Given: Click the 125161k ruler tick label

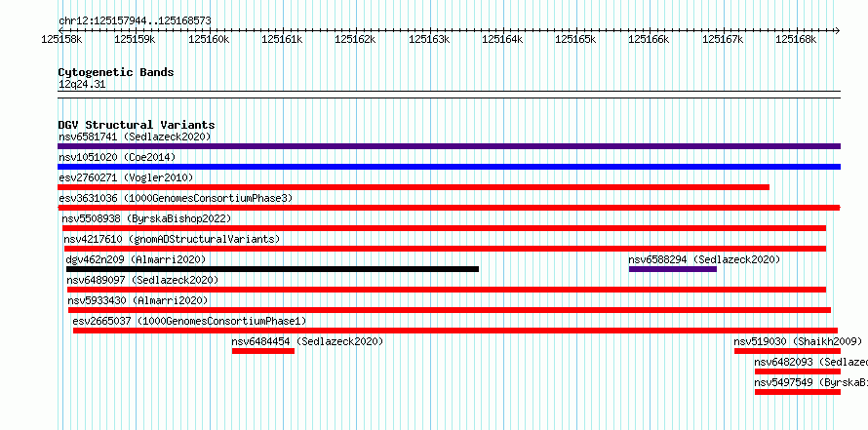Looking at the screenshot, I should (x=282, y=39).
